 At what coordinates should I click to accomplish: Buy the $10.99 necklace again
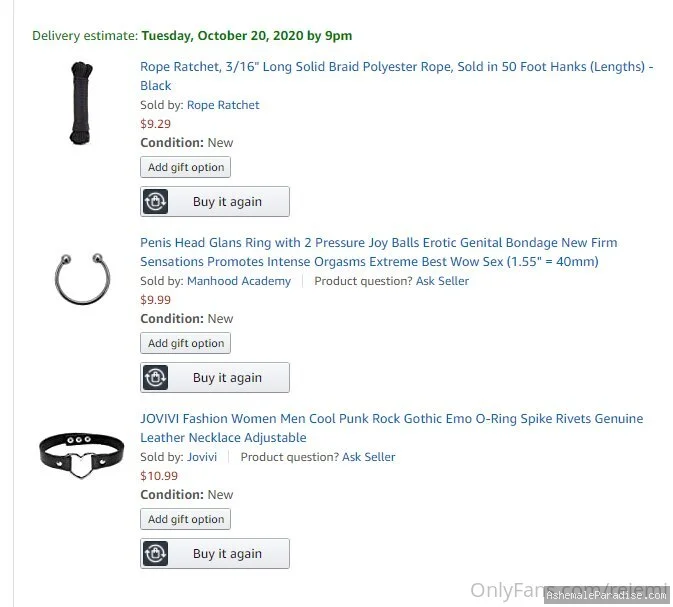[x=215, y=553]
